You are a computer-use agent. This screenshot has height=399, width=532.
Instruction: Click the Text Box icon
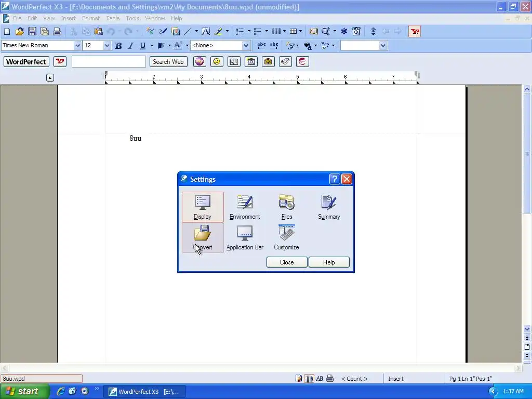[206, 32]
